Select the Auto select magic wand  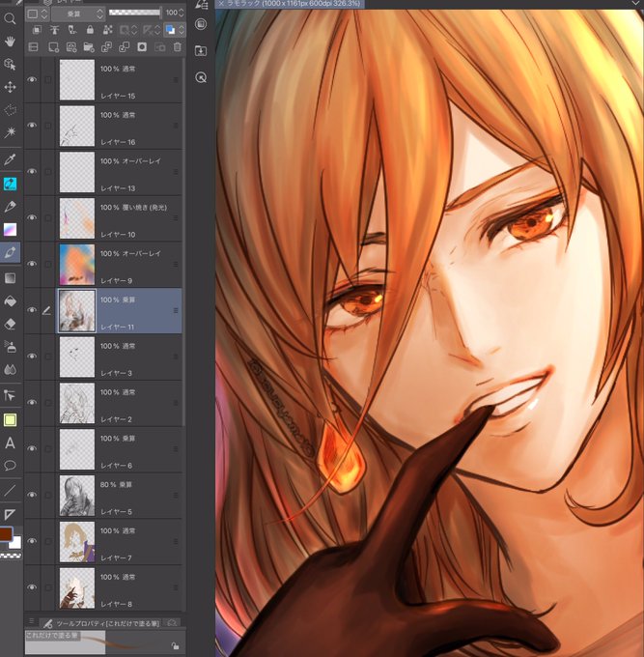10,132
